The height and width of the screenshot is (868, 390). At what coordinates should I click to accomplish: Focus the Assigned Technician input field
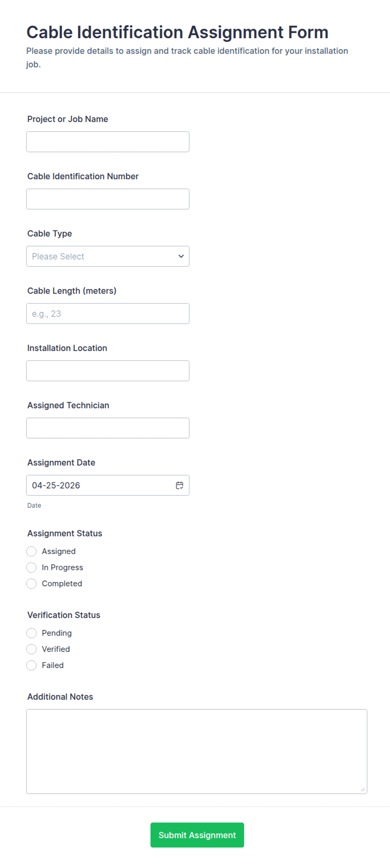[x=107, y=428]
